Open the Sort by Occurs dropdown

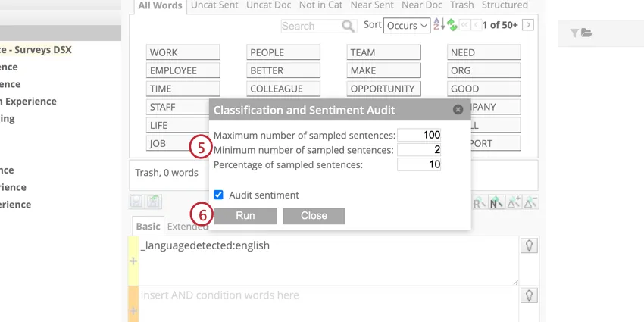[407, 25]
